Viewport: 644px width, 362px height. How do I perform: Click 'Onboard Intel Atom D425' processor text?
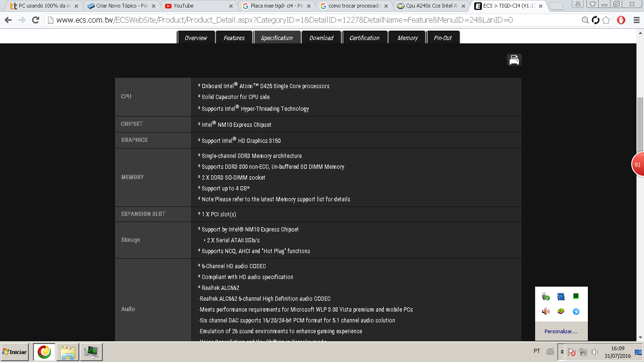(265, 86)
